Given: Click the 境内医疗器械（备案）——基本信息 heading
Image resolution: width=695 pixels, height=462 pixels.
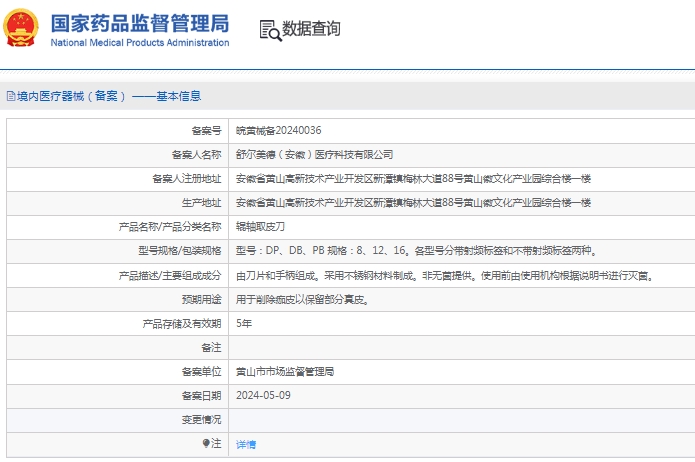Looking at the screenshot, I should (109, 96).
